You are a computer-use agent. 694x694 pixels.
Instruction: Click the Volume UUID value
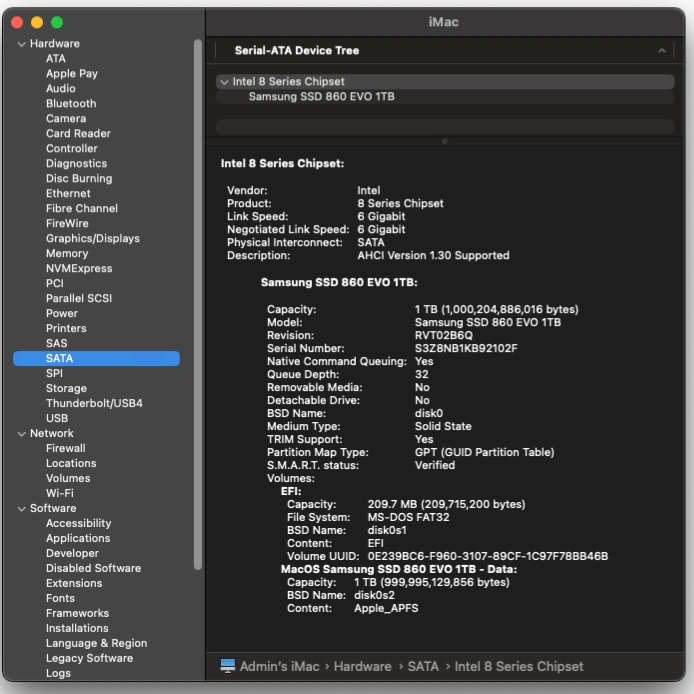pyautogui.click(x=488, y=556)
